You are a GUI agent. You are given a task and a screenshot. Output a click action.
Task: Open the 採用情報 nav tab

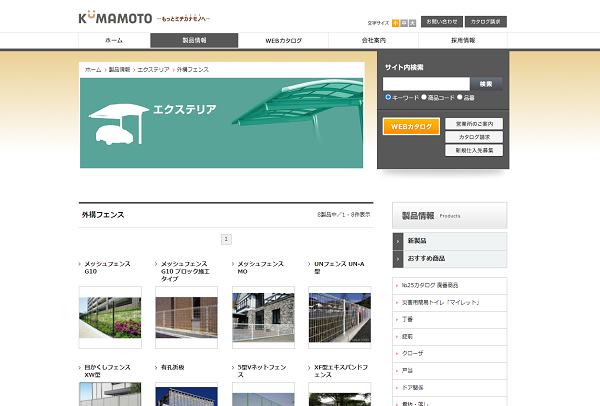463,41
